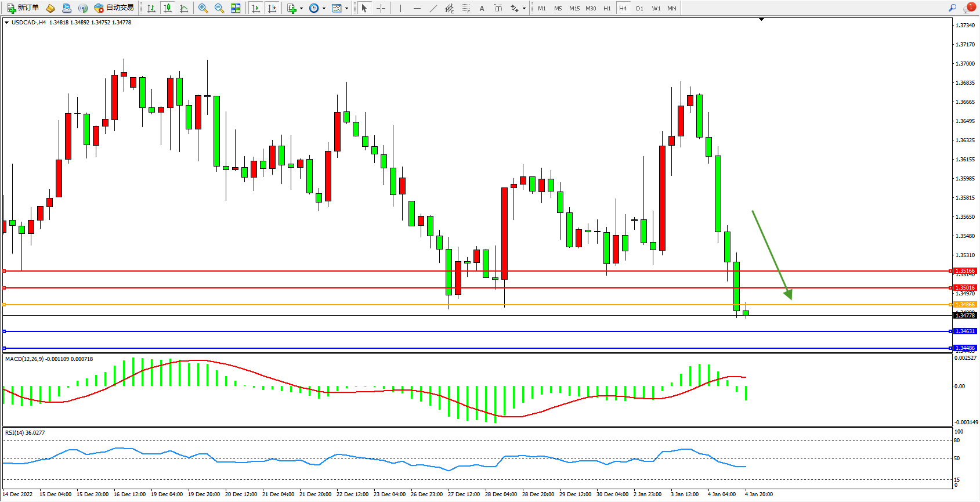Viewport: 980px width, 502px height.
Task: Choose the Fibonacci retracement tool
Action: (465, 8)
